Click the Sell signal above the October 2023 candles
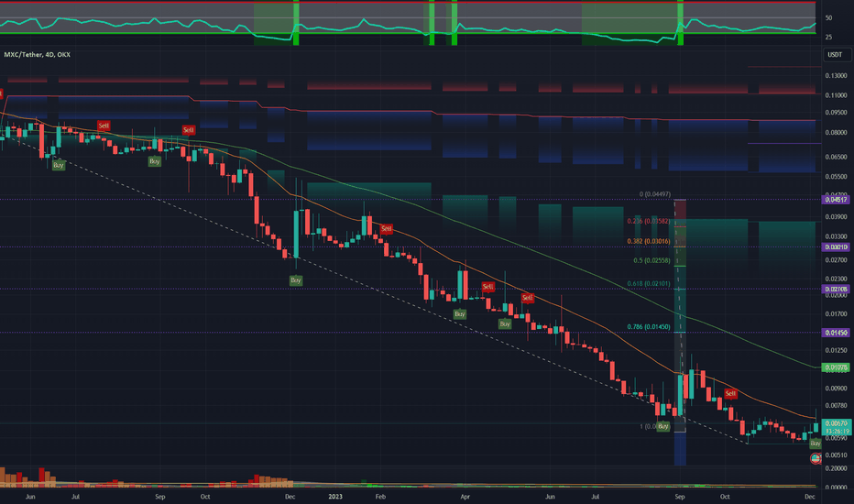Image resolution: width=854 pixels, height=504 pixels. pos(730,393)
